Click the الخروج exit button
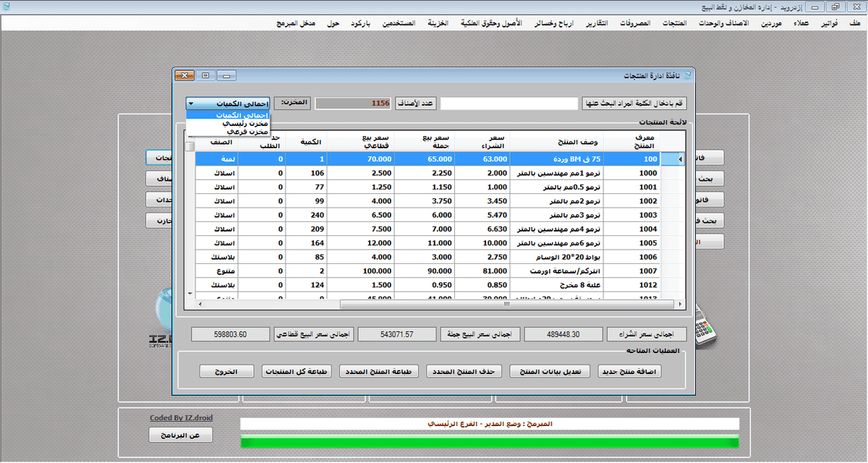868x463 pixels. click(227, 371)
